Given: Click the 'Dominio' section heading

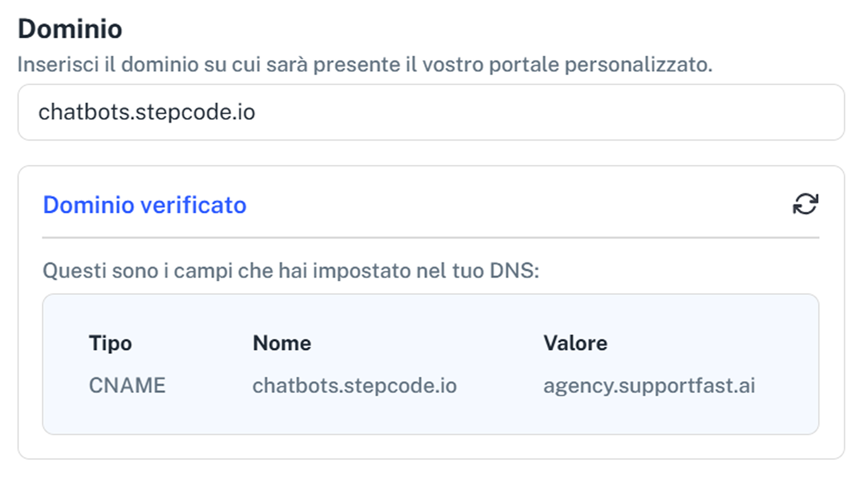Looking at the screenshot, I should [x=70, y=29].
